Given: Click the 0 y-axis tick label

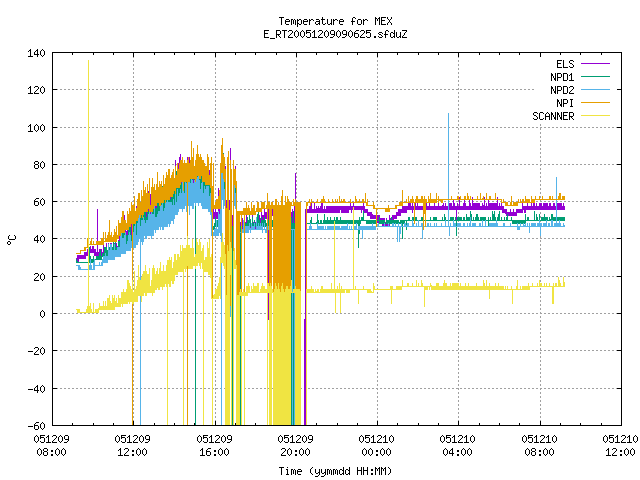Looking at the screenshot, I should click(42, 314).
